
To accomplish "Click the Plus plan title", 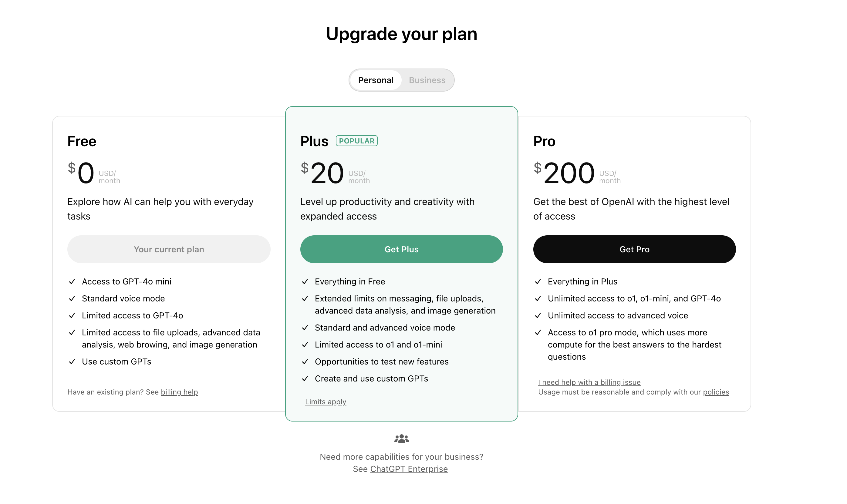I will 314,141.
